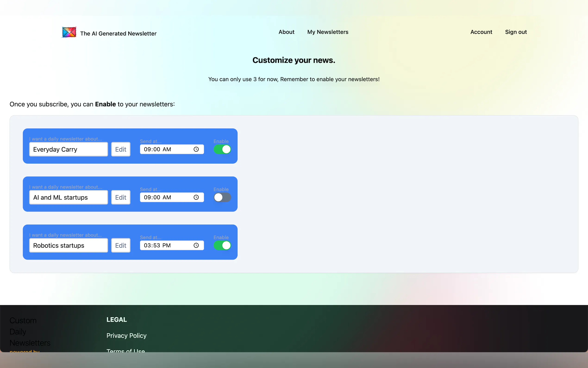Enable the AI and ML startups toggle

pyautogui.click(x=222, y=197)
